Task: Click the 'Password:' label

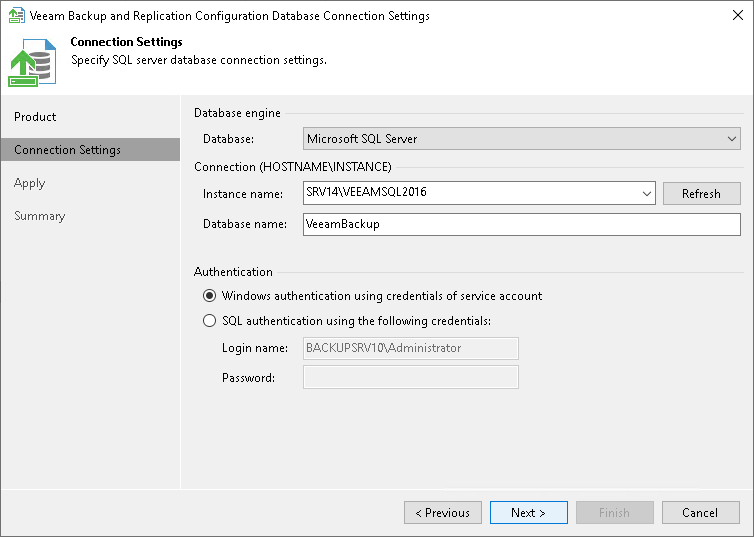Action: tap(249, 378)
